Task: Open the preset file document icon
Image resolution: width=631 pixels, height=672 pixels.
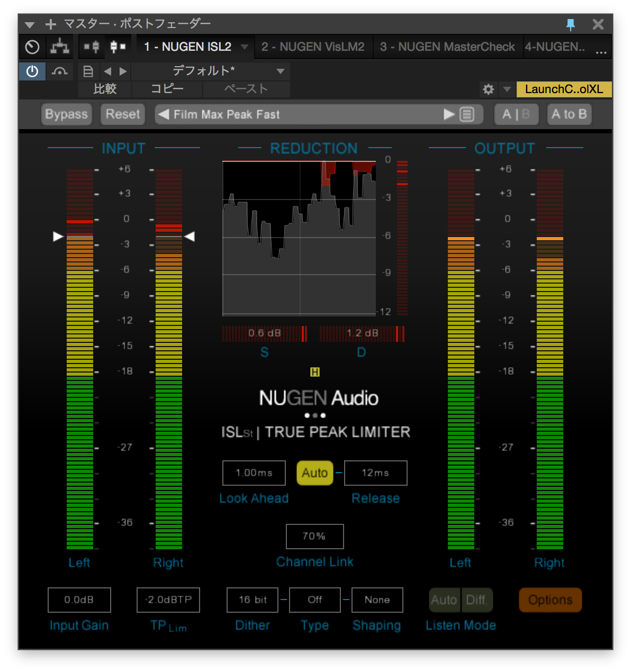Action: pos(88,71)
